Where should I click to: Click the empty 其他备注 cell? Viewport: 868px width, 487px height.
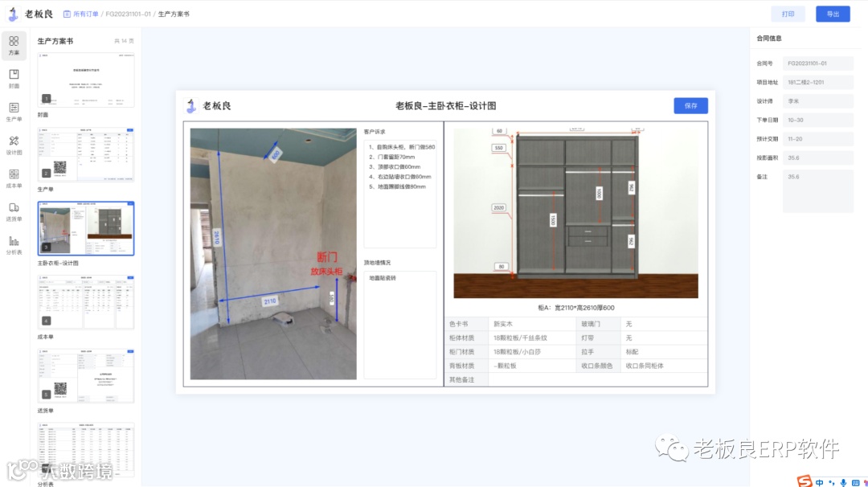tap(598, 379)
